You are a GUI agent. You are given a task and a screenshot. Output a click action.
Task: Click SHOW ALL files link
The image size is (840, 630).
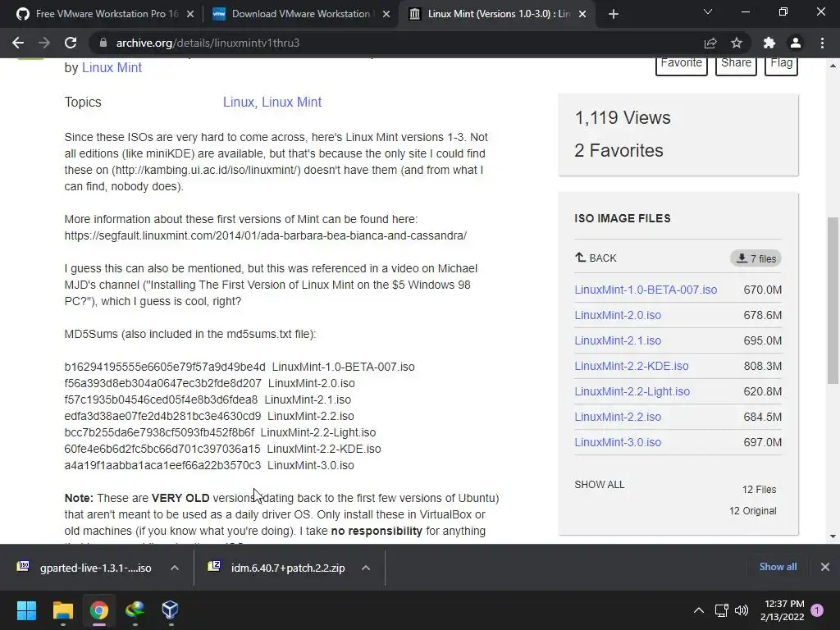click(599, 485)
